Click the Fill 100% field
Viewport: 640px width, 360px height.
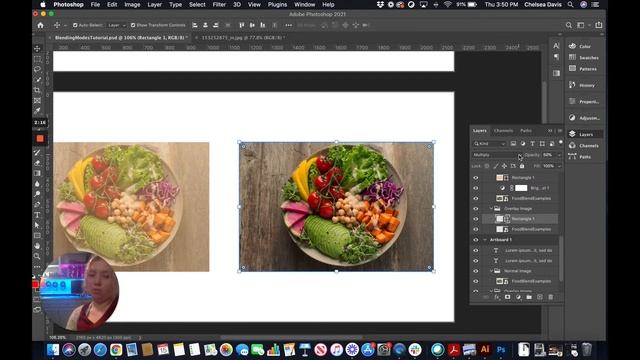(549, 166)
